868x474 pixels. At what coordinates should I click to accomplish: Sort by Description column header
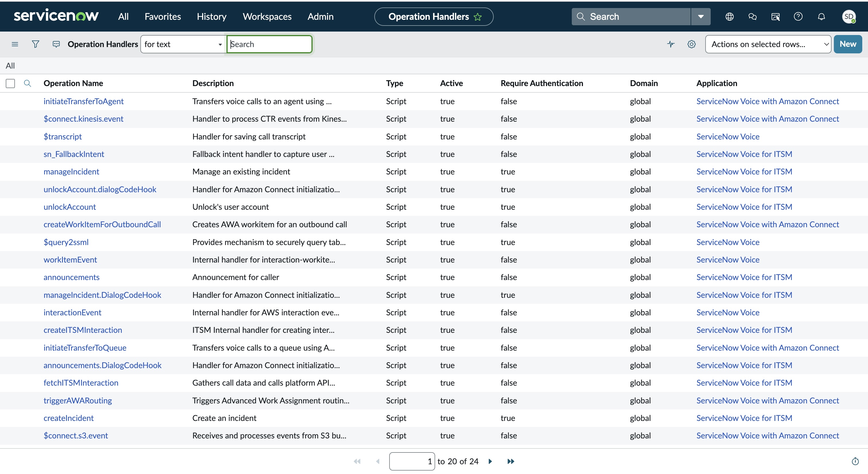pyautogui.click(x=213, y=83)
